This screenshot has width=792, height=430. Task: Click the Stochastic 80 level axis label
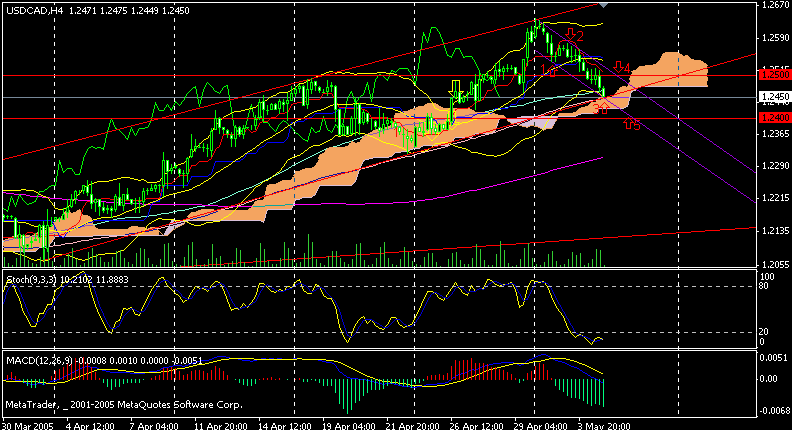click(x=766, y=287)
